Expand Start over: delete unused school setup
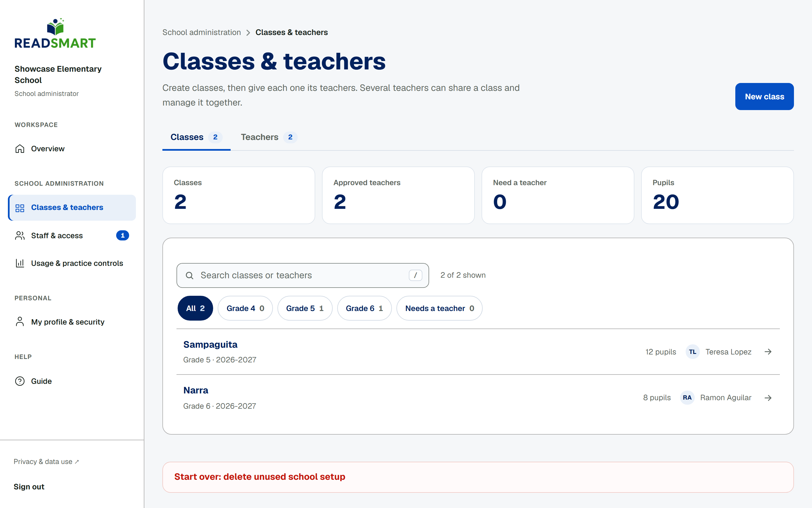Viewport: 812px width, 508px height. (x=478, y=477)
